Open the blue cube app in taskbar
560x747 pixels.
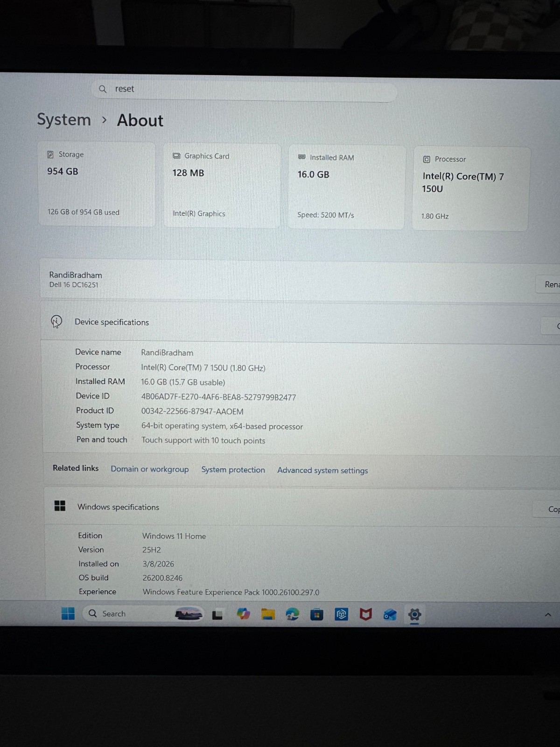(x=342, y=614)
